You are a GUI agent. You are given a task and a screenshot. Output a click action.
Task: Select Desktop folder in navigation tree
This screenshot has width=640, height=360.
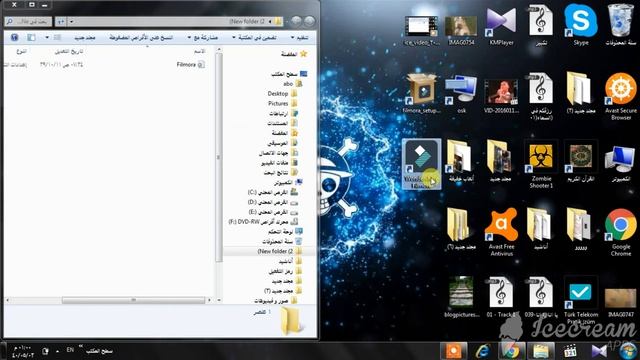pyautogui.click(x=282, y=93)
